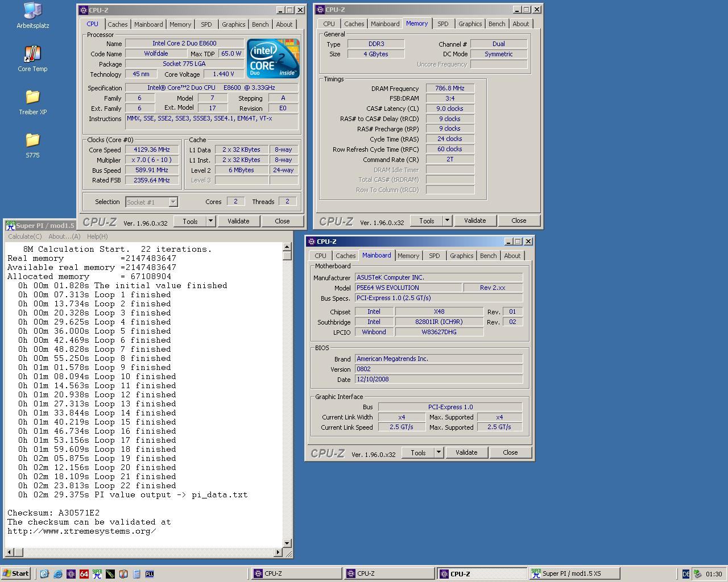
Task: Select the Core Temp desktop shortcut
Action: tap(32, 59)
